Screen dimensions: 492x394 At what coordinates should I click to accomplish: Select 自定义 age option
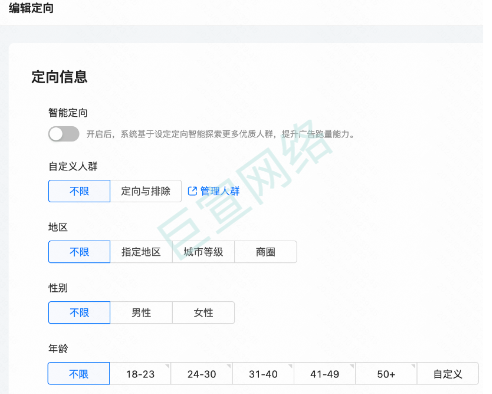click(448, 374)
